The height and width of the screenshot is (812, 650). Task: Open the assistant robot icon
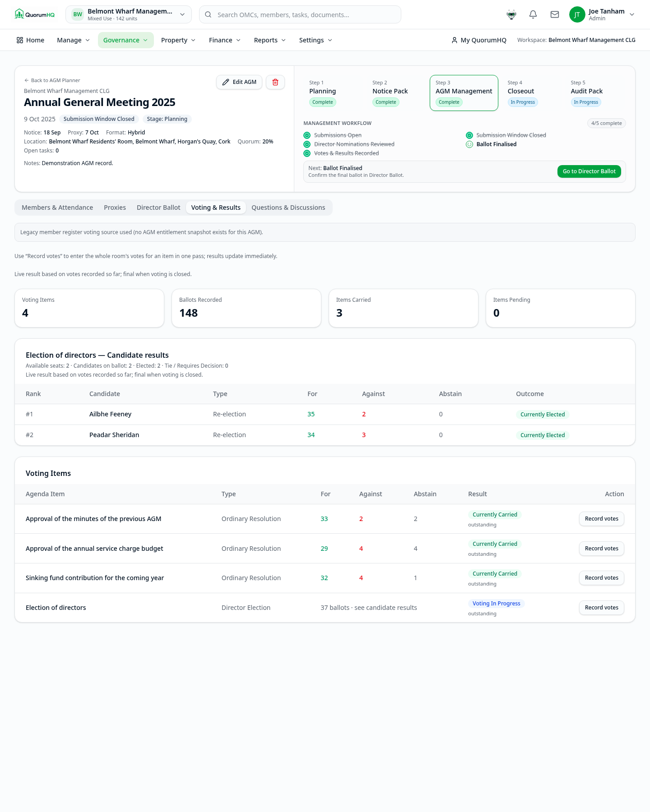pos(511,14)
